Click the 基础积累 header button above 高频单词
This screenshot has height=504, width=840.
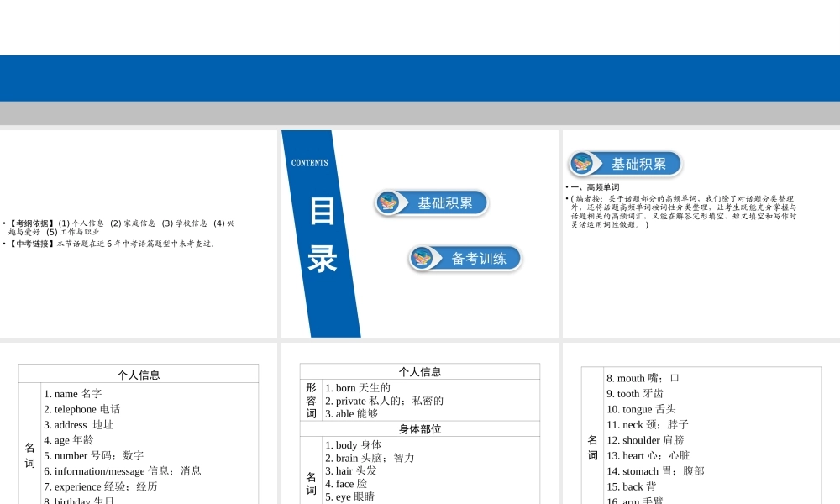click(626, 163)
